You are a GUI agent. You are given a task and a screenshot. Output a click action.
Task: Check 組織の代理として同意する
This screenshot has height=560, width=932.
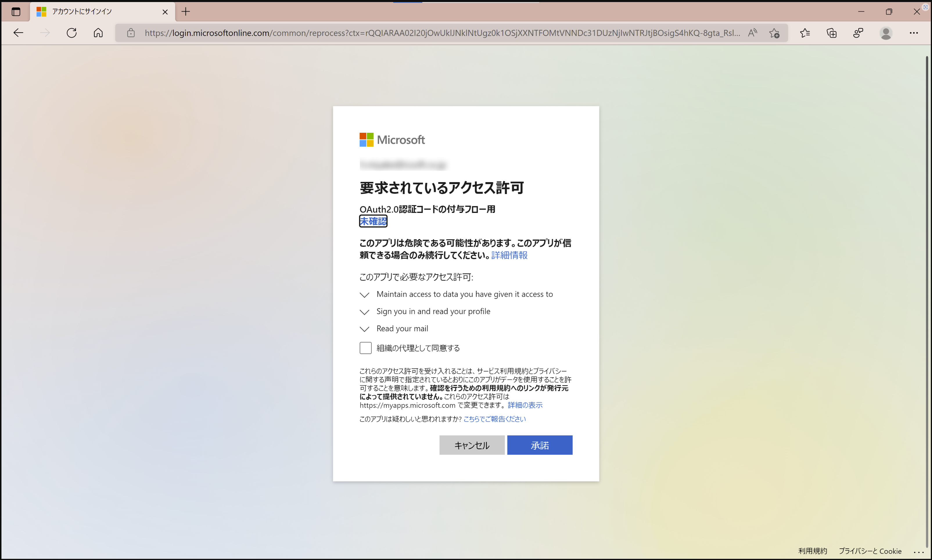(x=365, y=348)
